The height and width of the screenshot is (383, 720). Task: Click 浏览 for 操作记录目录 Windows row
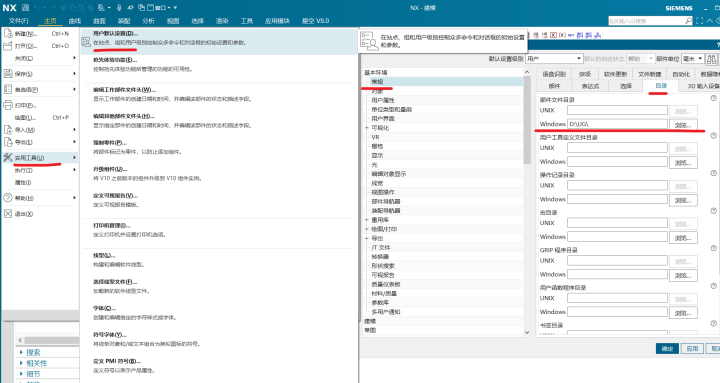[683, 200]
